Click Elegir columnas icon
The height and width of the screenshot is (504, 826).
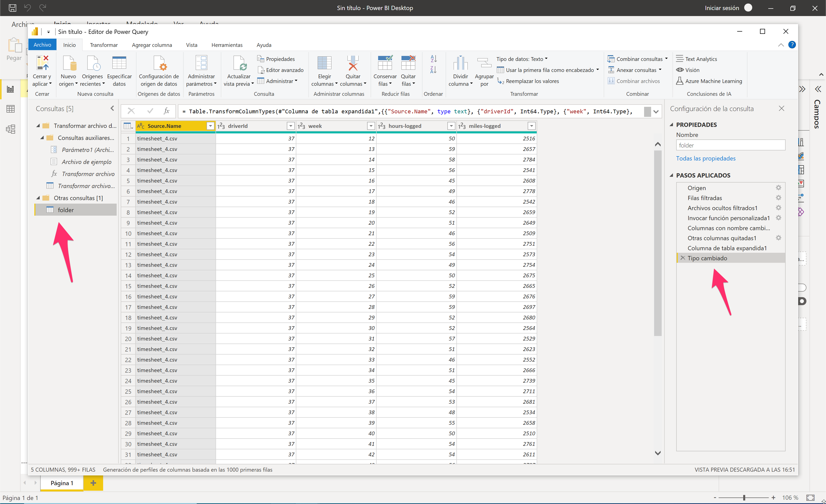(x=324, y=63)
